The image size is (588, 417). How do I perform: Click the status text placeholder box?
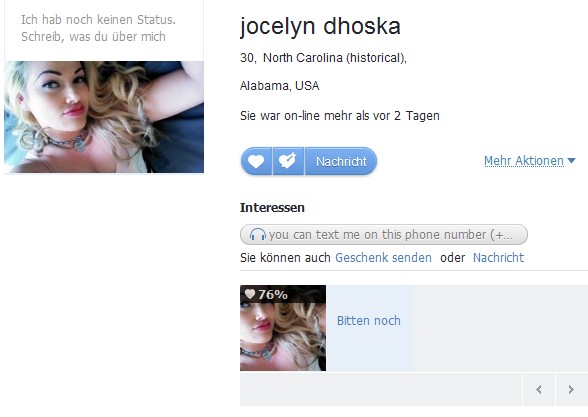(104, 28)
